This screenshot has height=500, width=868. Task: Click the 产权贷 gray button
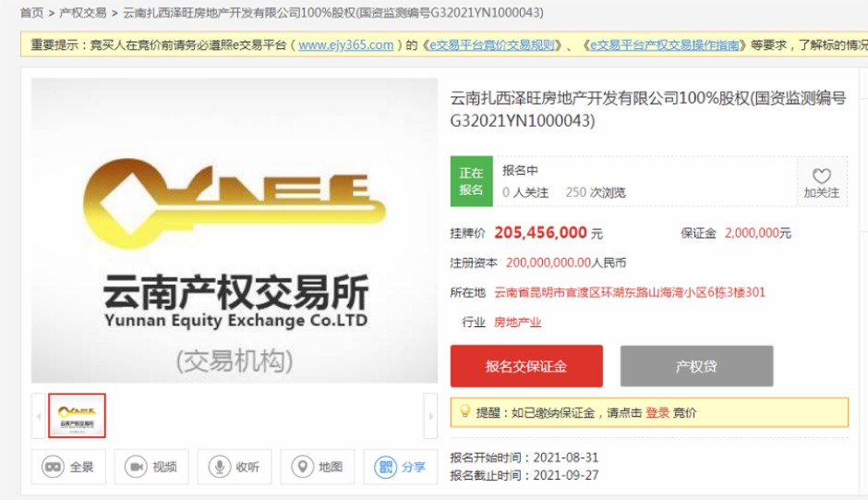click(x=696, y=366)
